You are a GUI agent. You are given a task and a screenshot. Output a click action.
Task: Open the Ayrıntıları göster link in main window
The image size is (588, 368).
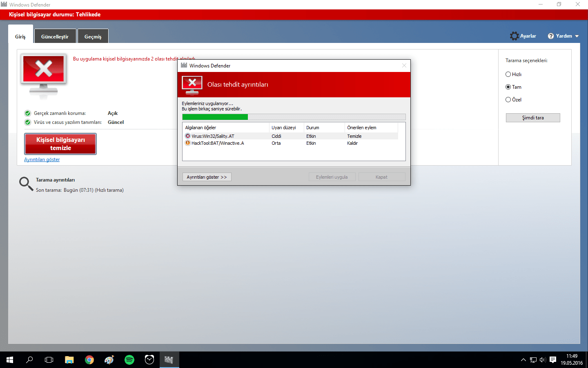pos(42,159)
